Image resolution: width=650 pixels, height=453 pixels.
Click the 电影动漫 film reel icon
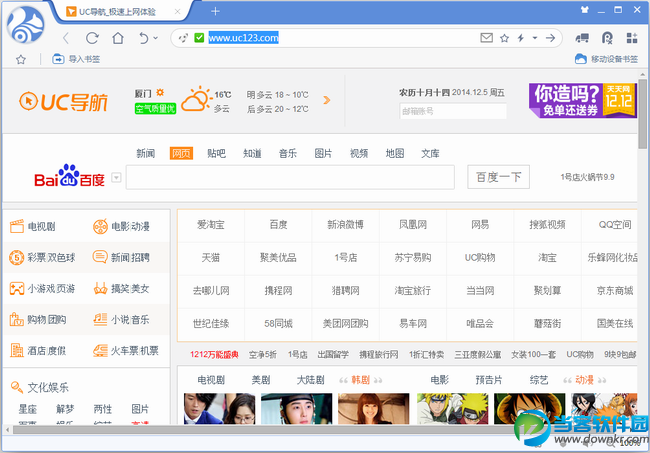click(x=100, y=226)
